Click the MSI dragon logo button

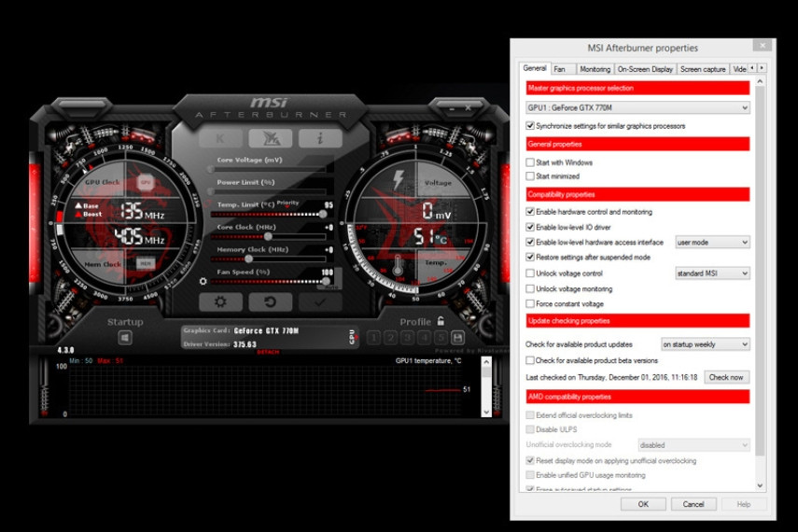point(270,138)
